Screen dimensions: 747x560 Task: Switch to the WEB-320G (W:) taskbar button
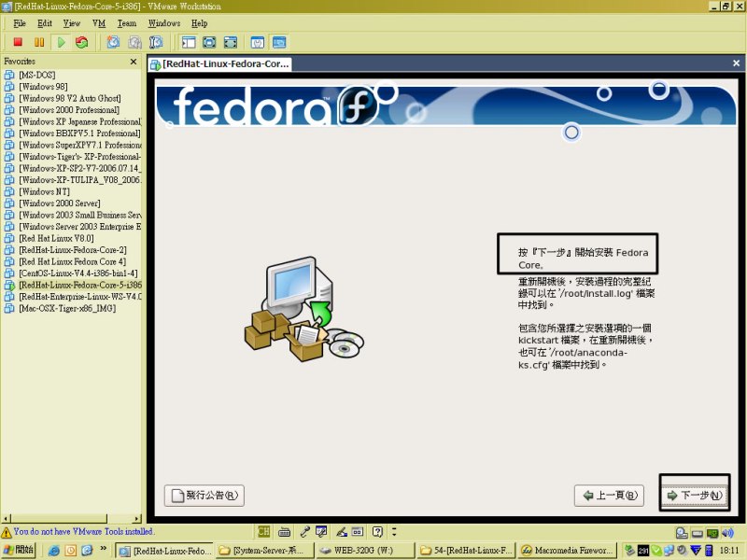[365, 551]
